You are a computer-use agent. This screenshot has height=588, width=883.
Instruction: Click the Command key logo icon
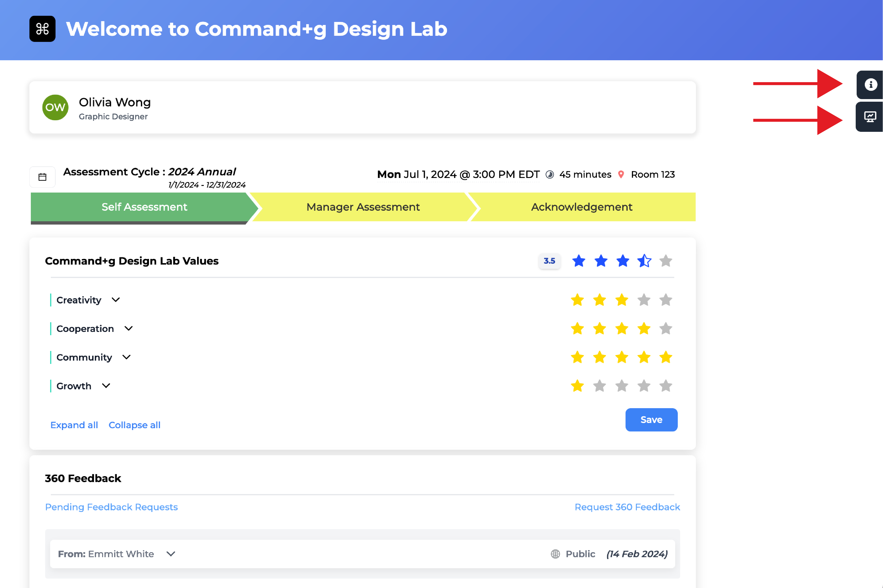point(42,29)
